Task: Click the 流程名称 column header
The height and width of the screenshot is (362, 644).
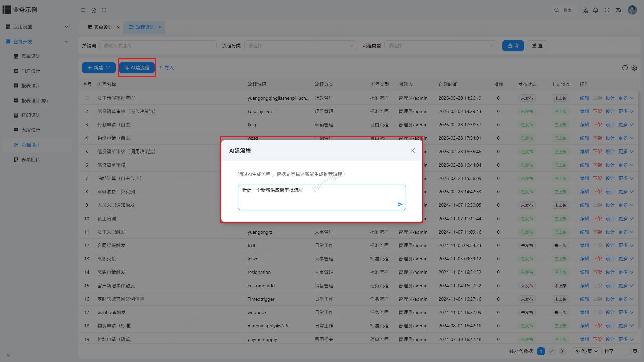Action: point(107,84)
